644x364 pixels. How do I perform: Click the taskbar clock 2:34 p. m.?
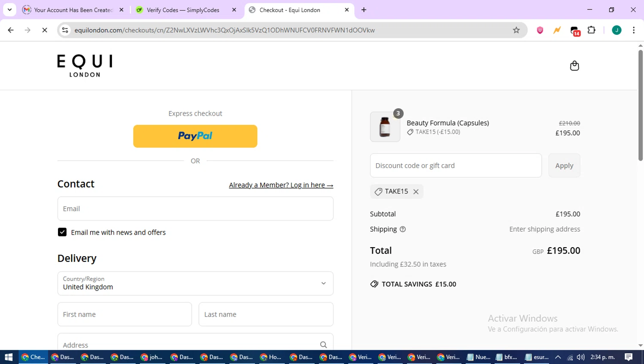coord(603,357)
